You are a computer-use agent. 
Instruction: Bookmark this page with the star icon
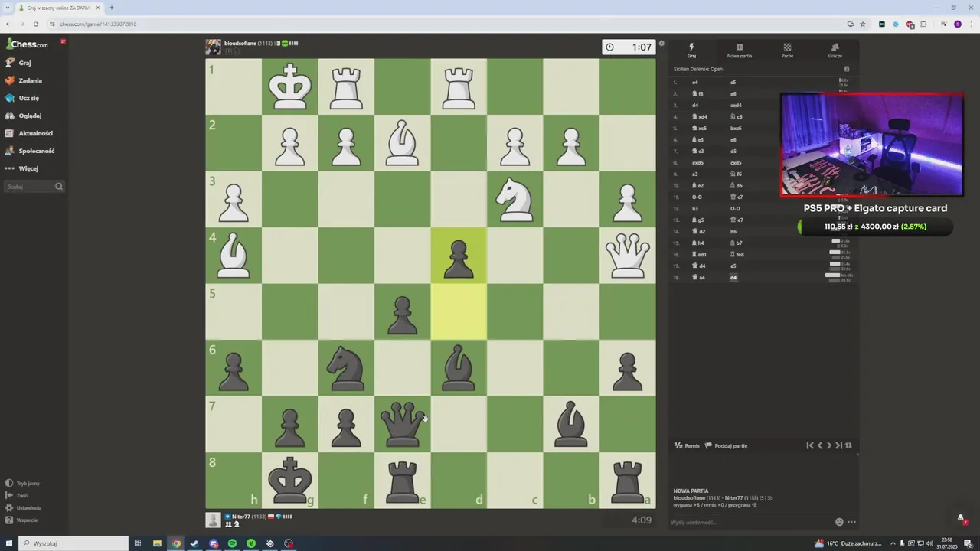tap(863, 24)
